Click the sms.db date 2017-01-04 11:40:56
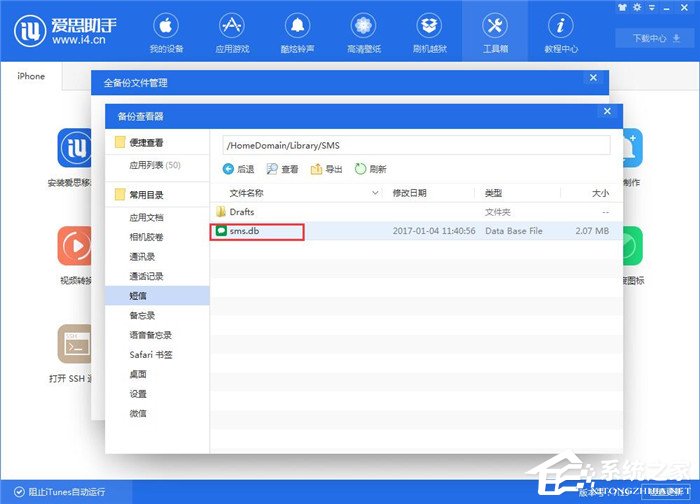The width and height of the screenshot is (700, 504). 434,231
